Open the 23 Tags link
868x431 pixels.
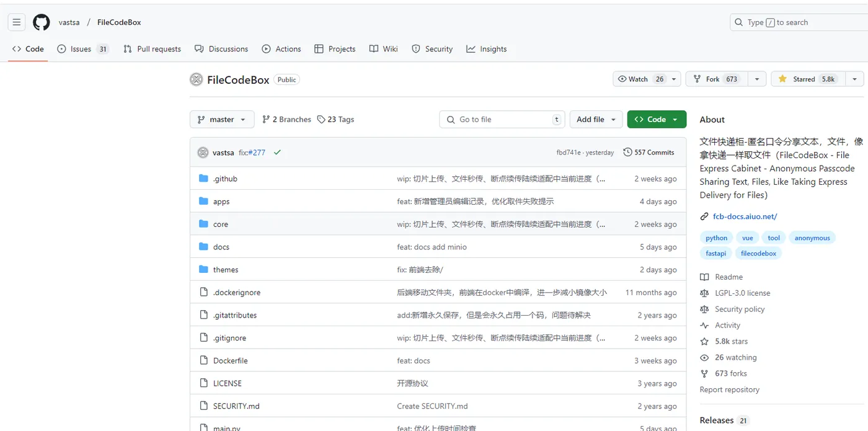click(335, 120)
